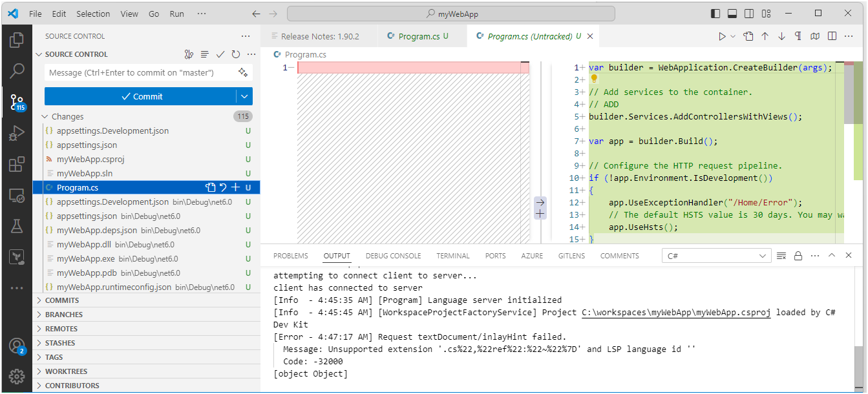Collapse the Changes group
This screenshot has width=868, height=394.
click(45, 117)
